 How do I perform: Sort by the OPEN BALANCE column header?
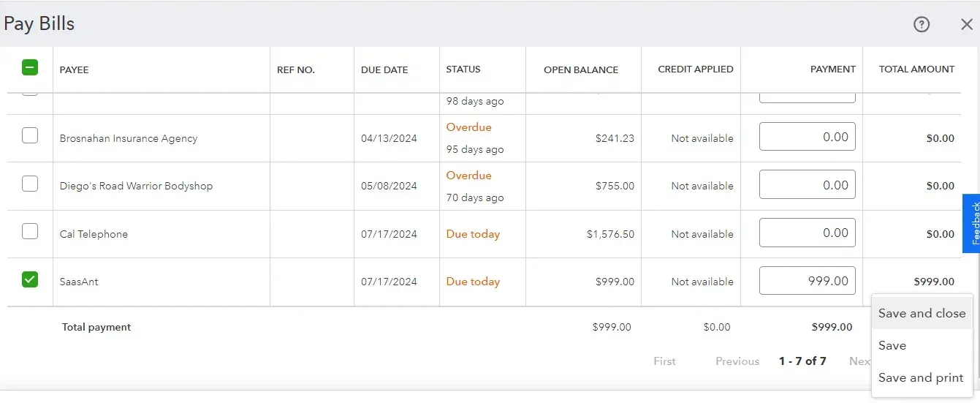581,70
